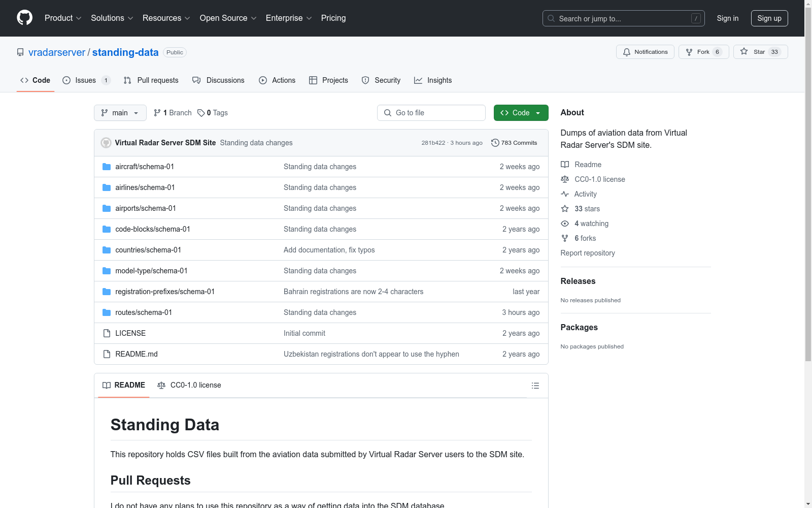Image resolution: width=812 pixels, height=508 pixels.
Task: Open the countries/schema-01 folder icon
Action: 107,250
